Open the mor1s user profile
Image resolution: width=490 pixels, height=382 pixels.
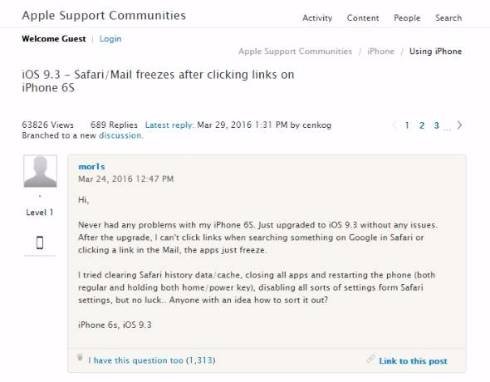pos(91,166)
